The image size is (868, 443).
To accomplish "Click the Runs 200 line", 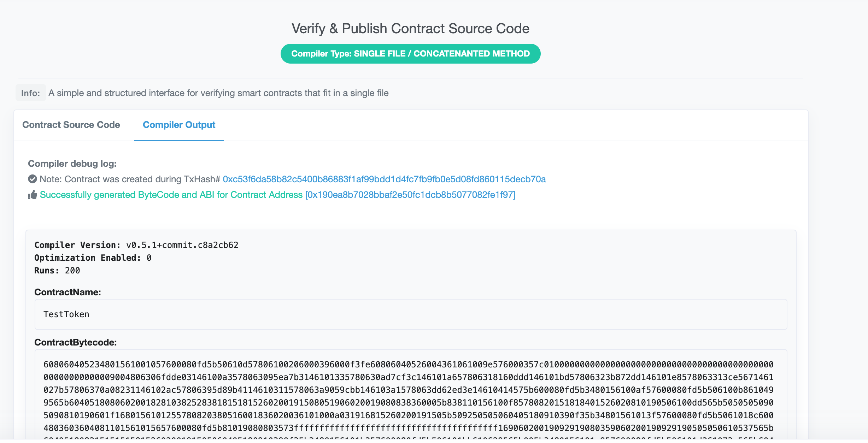I will click(57, 271).
